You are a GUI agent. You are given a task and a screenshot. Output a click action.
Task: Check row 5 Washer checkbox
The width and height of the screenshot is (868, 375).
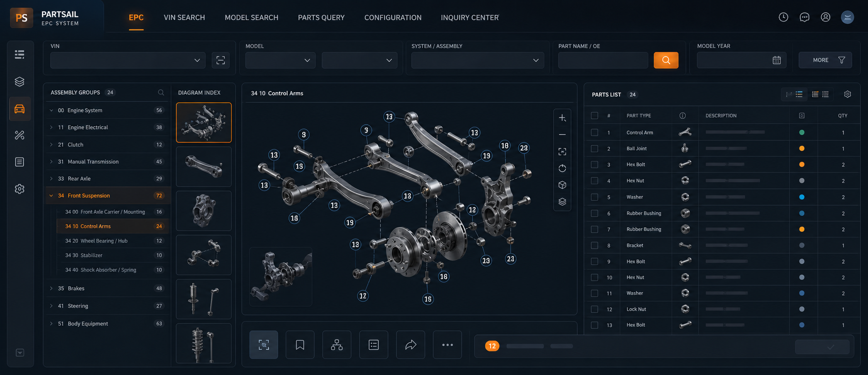pos(594,197)
